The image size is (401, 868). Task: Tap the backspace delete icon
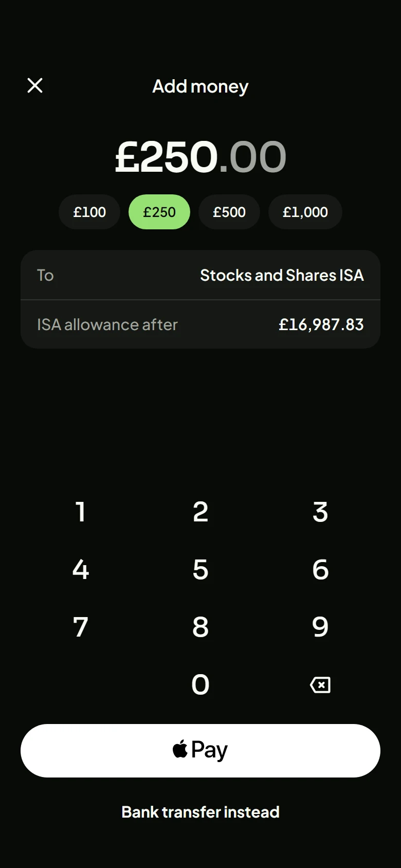[x=320, y=685]
